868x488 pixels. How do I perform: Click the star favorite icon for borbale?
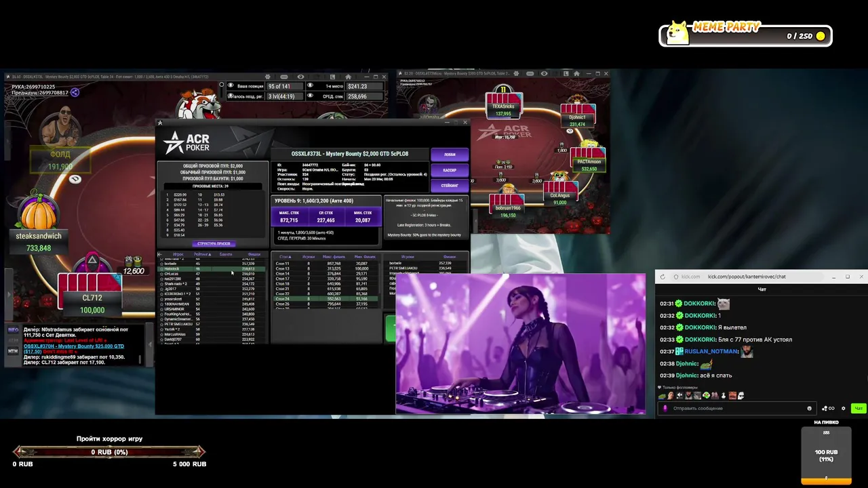(x=161, y=264)
